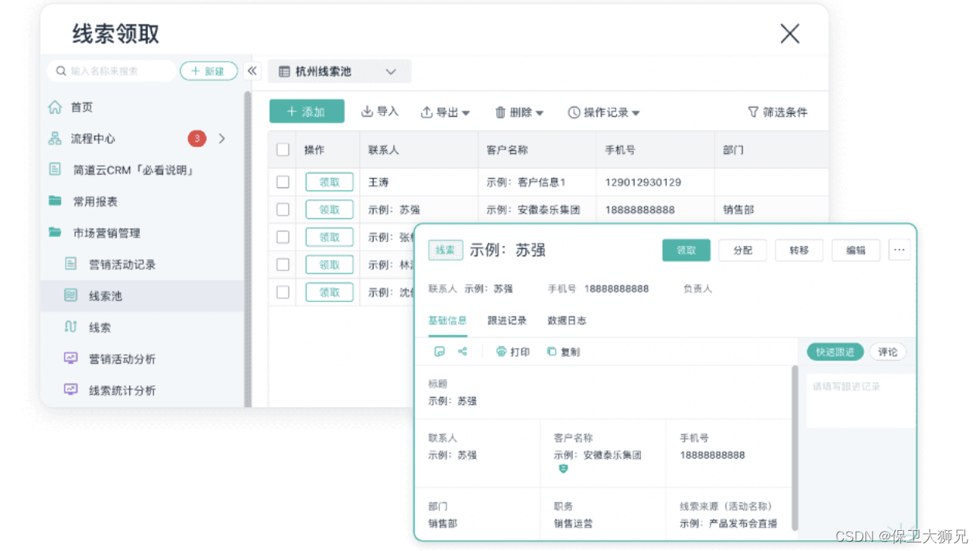Open the 杭州线索池 dropdown
The image size is (980, 551).
click(x=340, y=71)
